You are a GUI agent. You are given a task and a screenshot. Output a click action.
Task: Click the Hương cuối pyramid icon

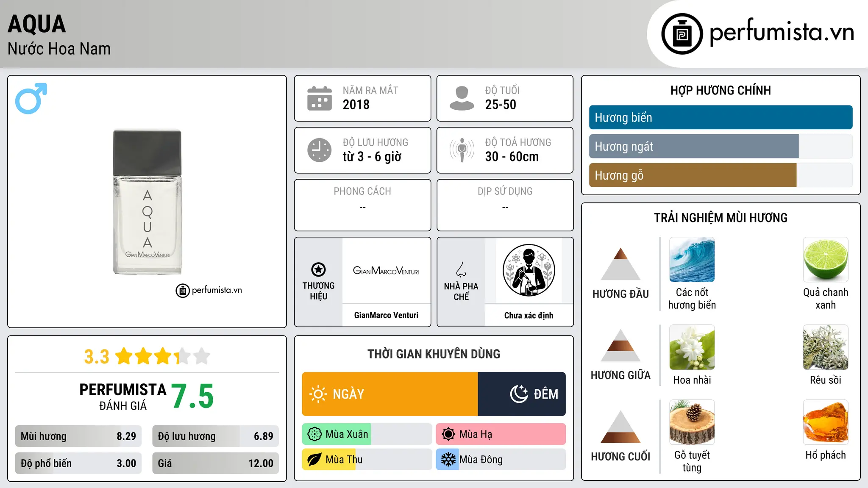click(x=620, y=427)
